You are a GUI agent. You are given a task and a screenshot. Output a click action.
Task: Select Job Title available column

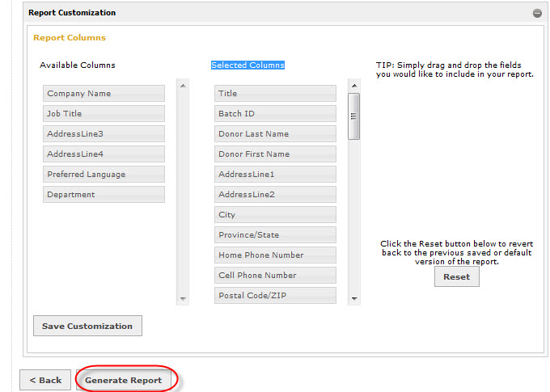104,114
